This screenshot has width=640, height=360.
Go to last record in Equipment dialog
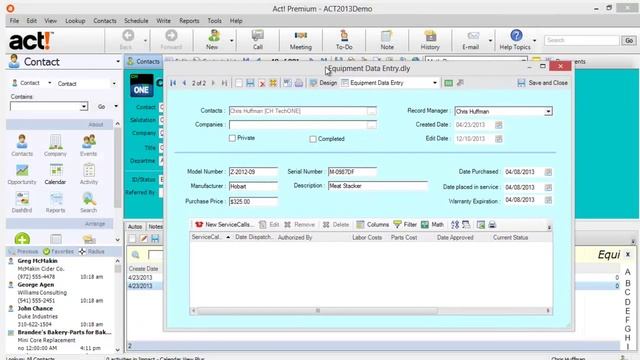click(x=224, y=83)
